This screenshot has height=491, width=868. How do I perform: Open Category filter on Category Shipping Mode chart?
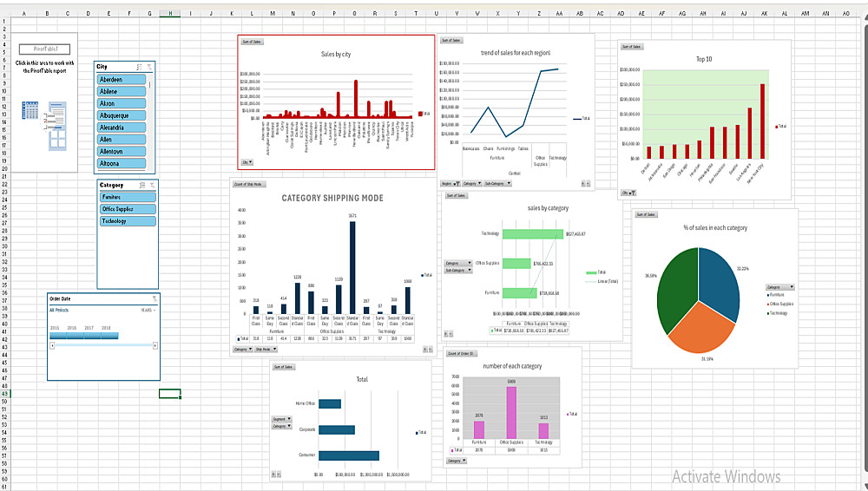(243, 350)
